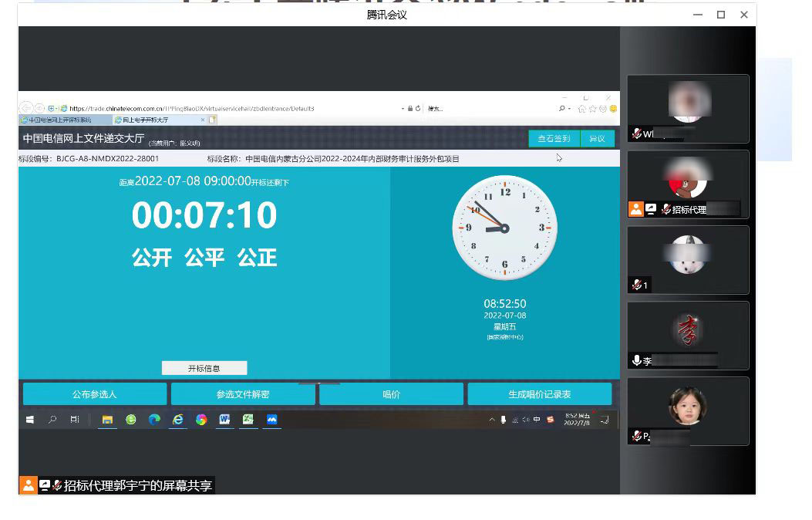Click bid number BJCG-A8-NMDX2022-28001
The height and width of the screenshot is (520, 812).
click(108, 158)
